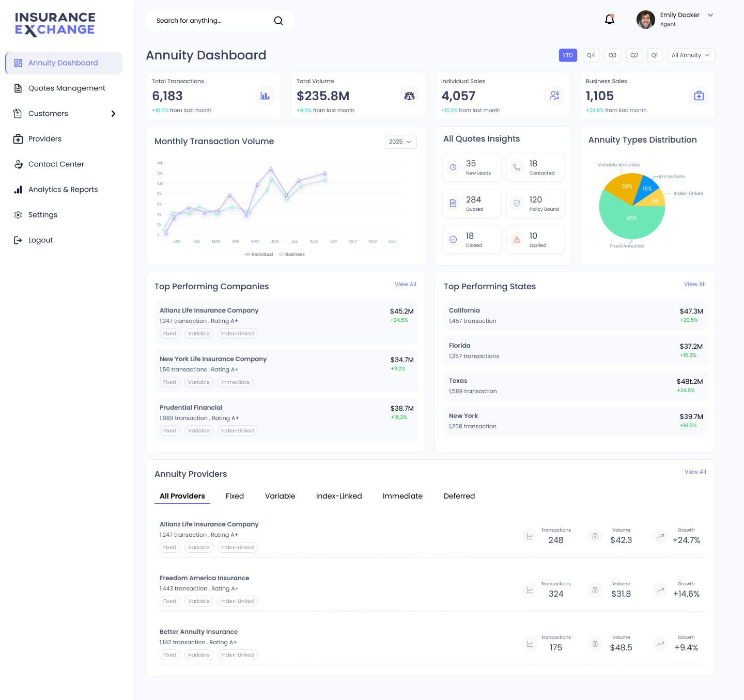Screen dimensions: 744x700
Task: Select the Q4 period filter
Action: point(591,55)
